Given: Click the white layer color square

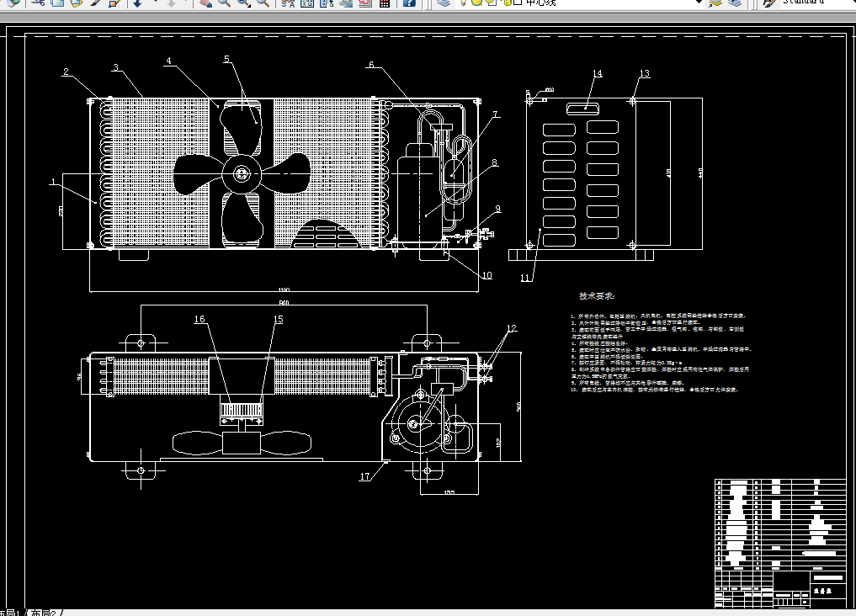Looking at the screenshot, I should [518, 3].
